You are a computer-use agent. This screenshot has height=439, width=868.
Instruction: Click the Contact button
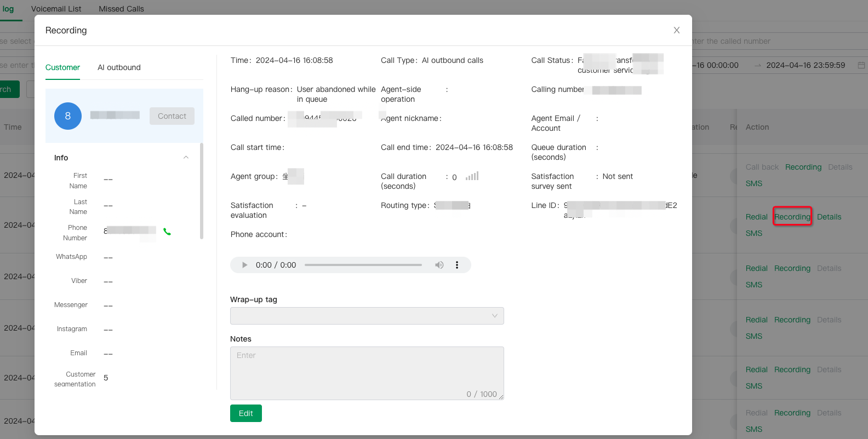[x=172, y=116]
